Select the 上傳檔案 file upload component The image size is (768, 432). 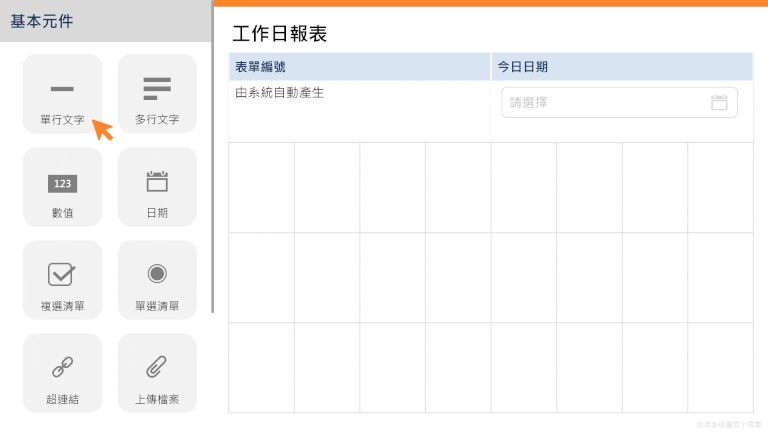point(157,373)
